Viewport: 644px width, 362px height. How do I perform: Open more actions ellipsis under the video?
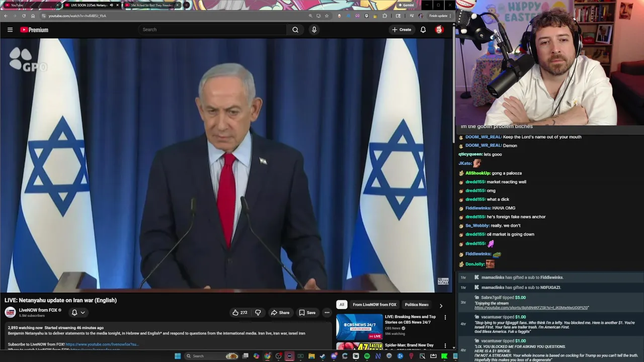pos(327,313)
